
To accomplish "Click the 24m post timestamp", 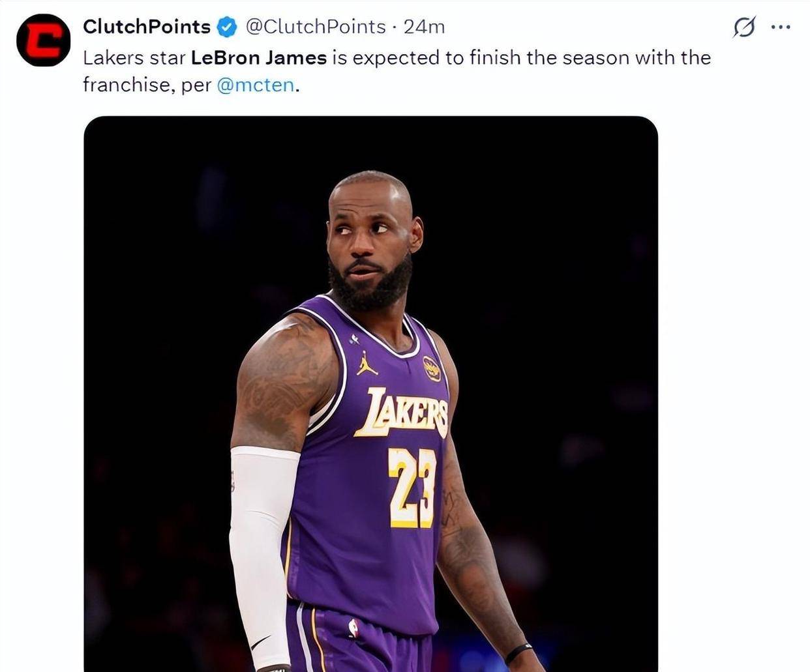I will (424, 27).
